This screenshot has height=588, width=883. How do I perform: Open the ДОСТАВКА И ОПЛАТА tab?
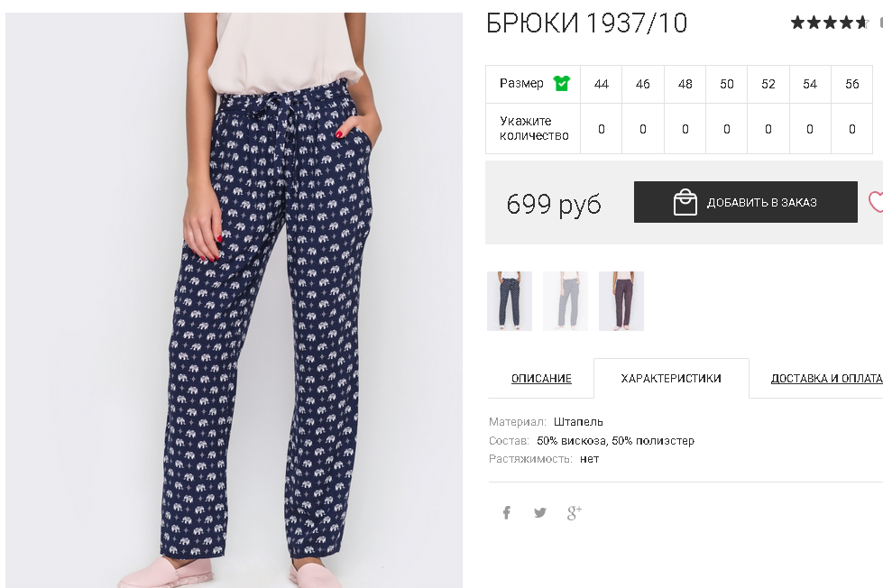(x=826, y=379)
